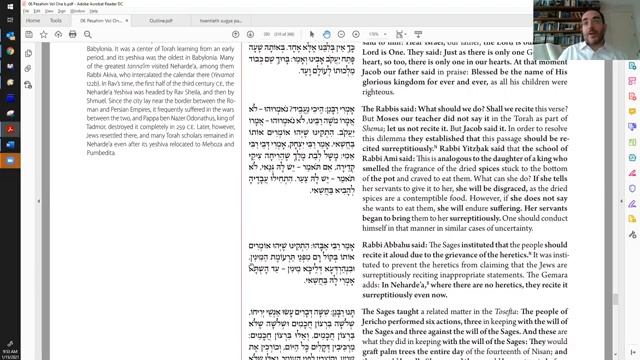Open the Comment tool in right pane
The width and height of the screenshot is (640, 360).
pyautogui.click(x=632, y=111)
